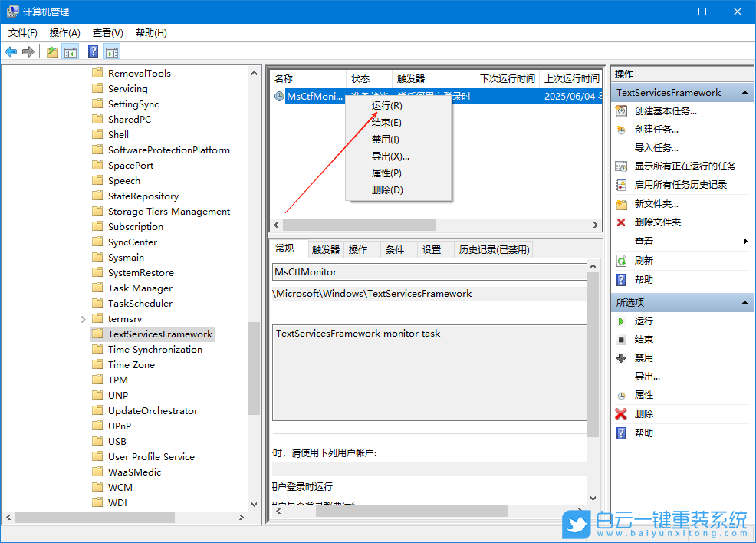The height and width of the screenshot is (543, 756).
Task: Click the 启用所有任务历史记录 icon
Action: [x=620, y=184]
